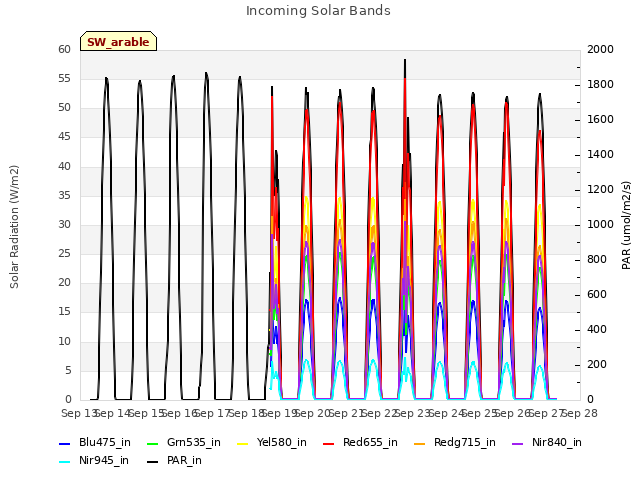Click the 600 tick on PAR axis

point(597,294)
